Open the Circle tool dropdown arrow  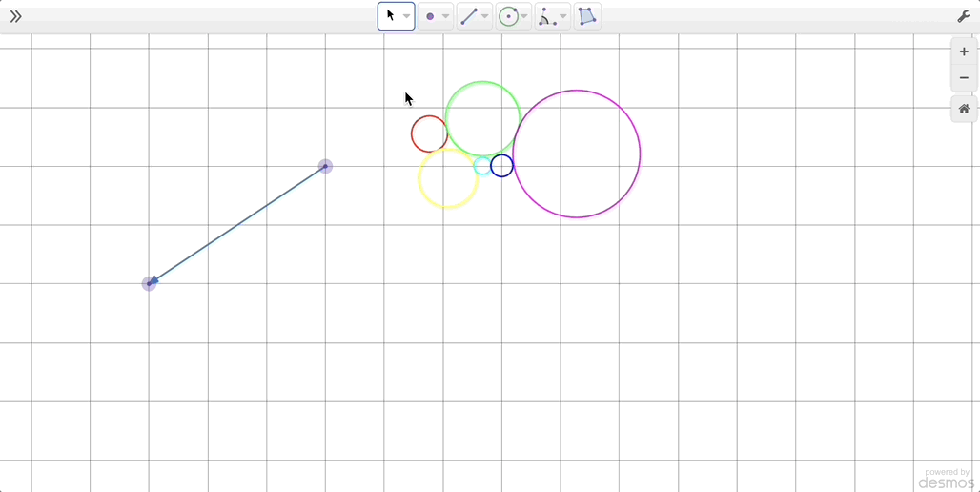click(524, 16)
